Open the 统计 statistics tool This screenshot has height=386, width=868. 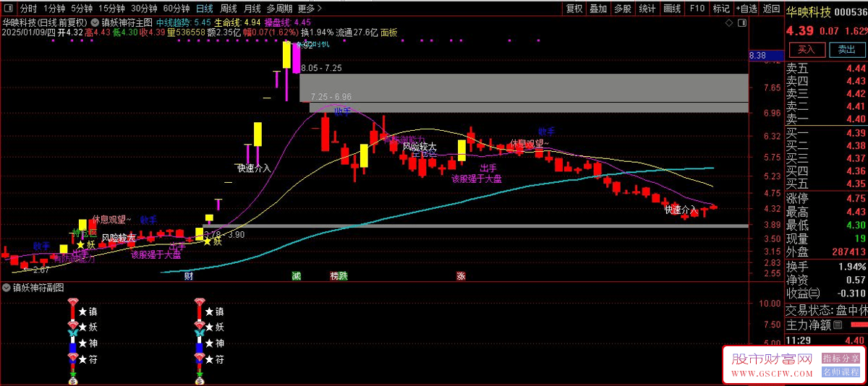647,9
